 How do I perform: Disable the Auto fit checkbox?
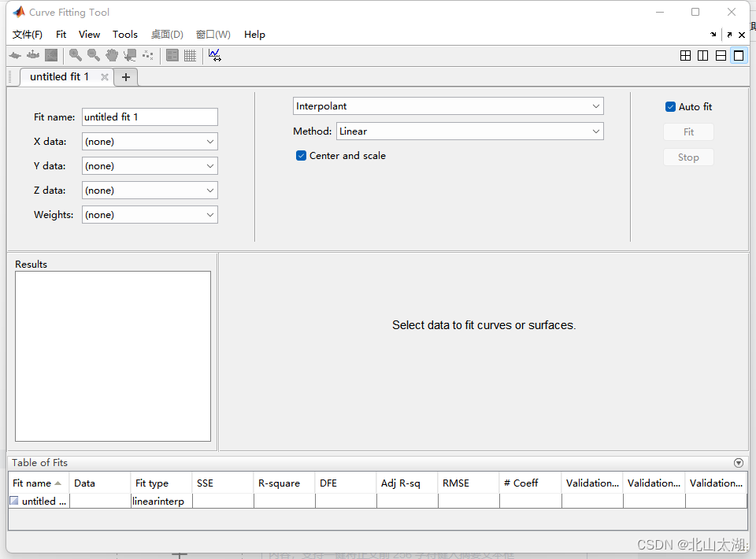(671, 106)
